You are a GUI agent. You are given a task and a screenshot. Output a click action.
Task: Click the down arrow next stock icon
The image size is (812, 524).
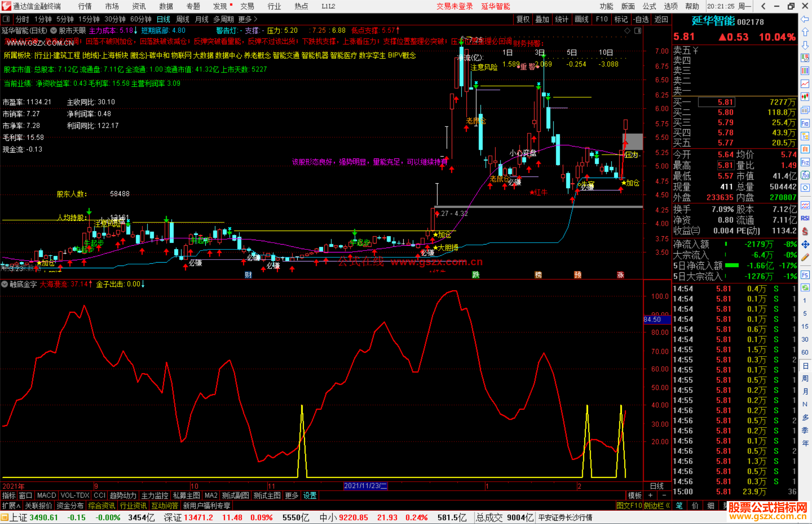pos(805,45)
